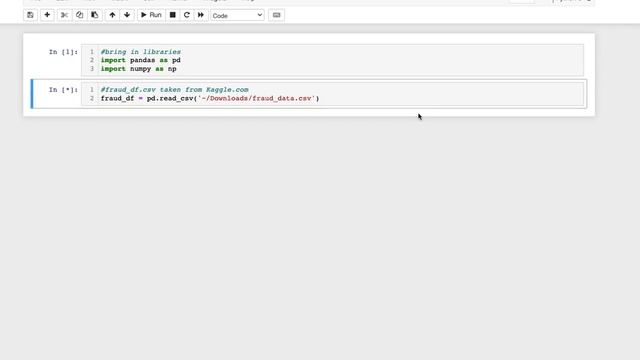
Task: Select the In [1] cell prompt
Action: [x=63, y=52]
